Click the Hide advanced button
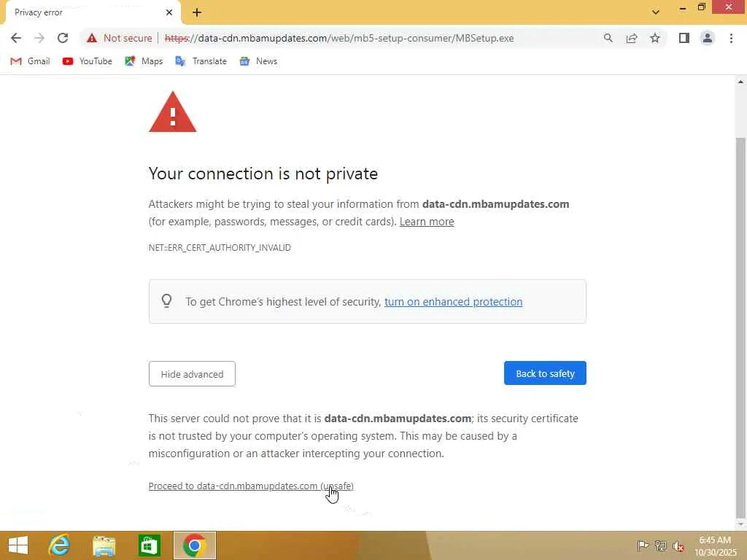This screenshot has width=747, height=560. (x=192, y=374)
